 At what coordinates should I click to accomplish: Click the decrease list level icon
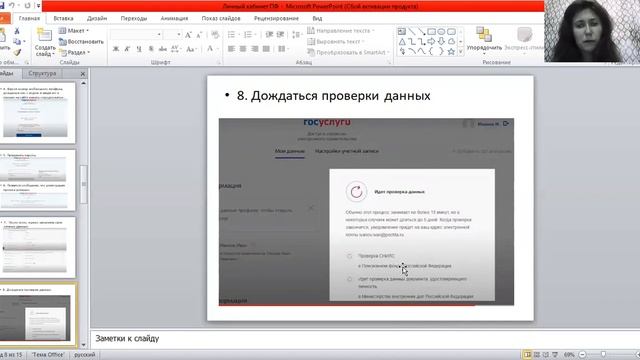coord(269,35)
